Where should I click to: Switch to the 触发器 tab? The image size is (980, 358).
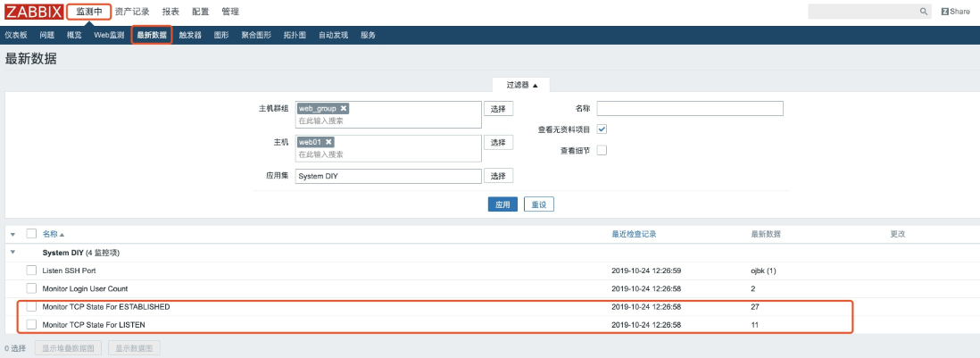190,35
